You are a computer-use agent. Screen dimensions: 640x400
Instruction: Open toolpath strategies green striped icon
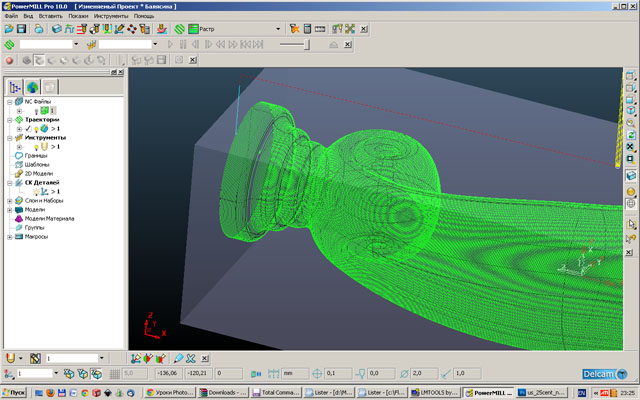pos(180,29)
